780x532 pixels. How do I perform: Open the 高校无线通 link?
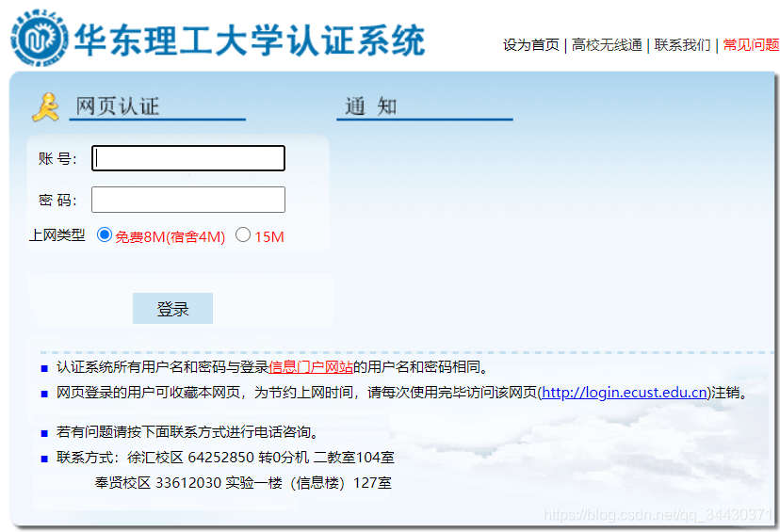[607, 45]
